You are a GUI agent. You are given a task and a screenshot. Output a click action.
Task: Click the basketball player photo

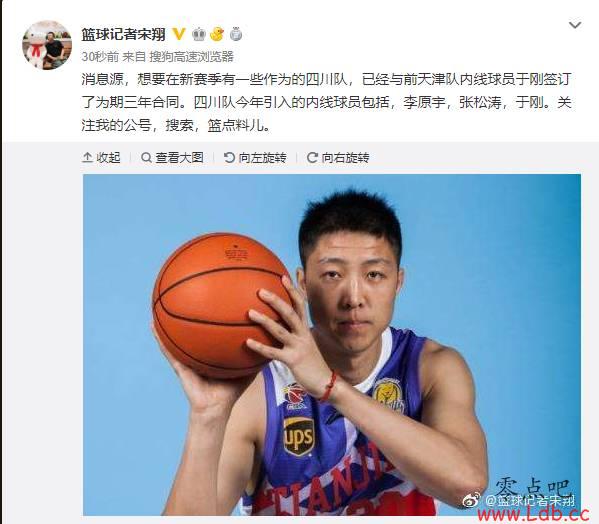click(332, 344)
